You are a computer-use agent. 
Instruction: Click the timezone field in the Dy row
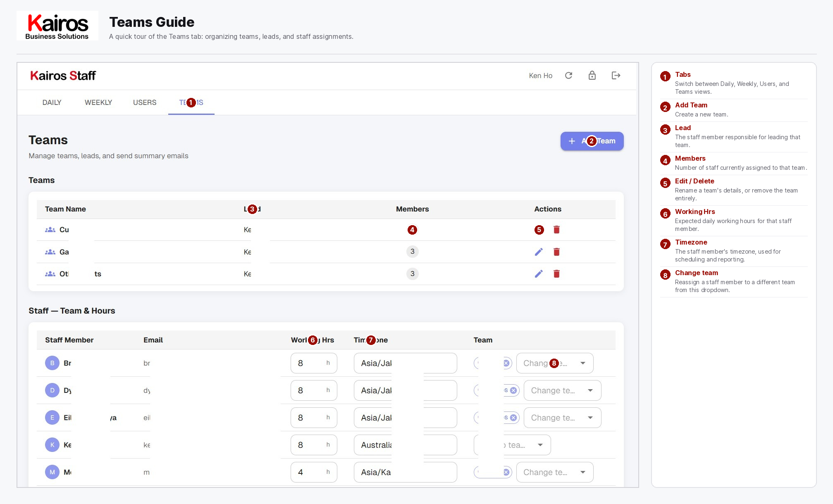[406, 390]
